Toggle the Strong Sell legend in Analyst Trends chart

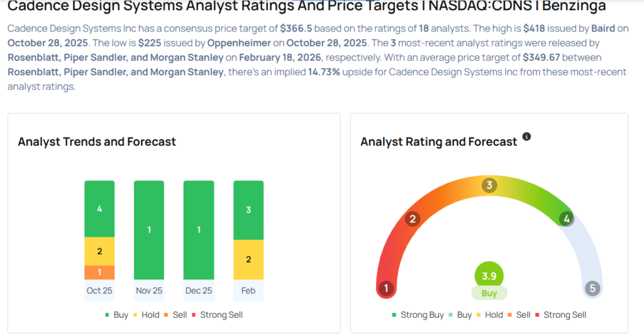(218, 315)
